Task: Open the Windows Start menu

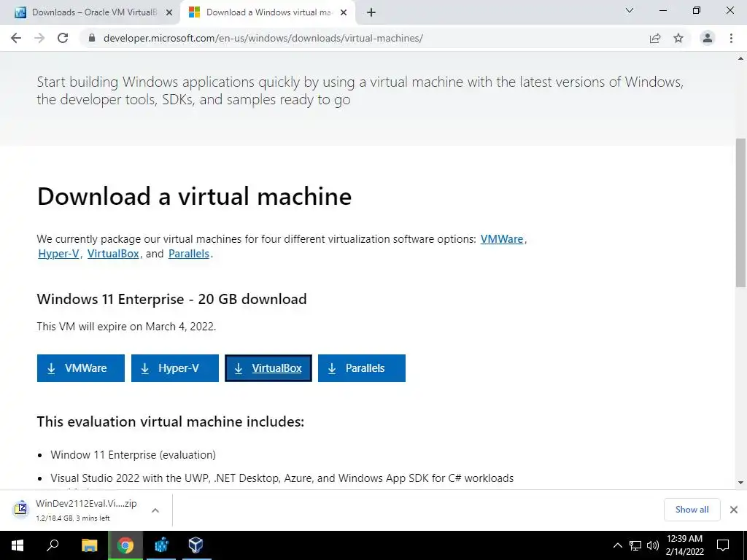Action: [x=18, y=545]
